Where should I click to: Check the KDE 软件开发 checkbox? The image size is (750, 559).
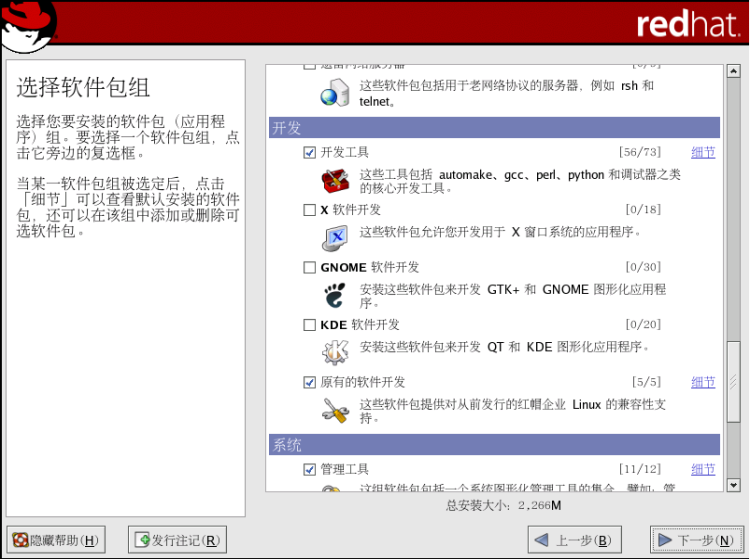tap(309, 325)
